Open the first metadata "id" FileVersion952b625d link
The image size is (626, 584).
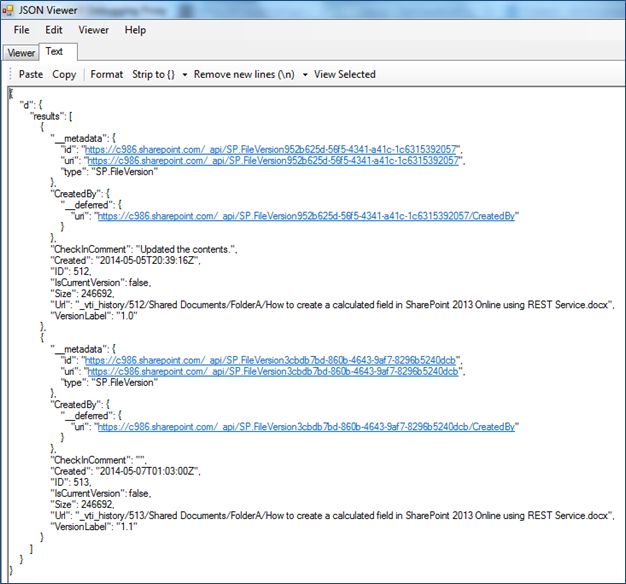point(271,149)
